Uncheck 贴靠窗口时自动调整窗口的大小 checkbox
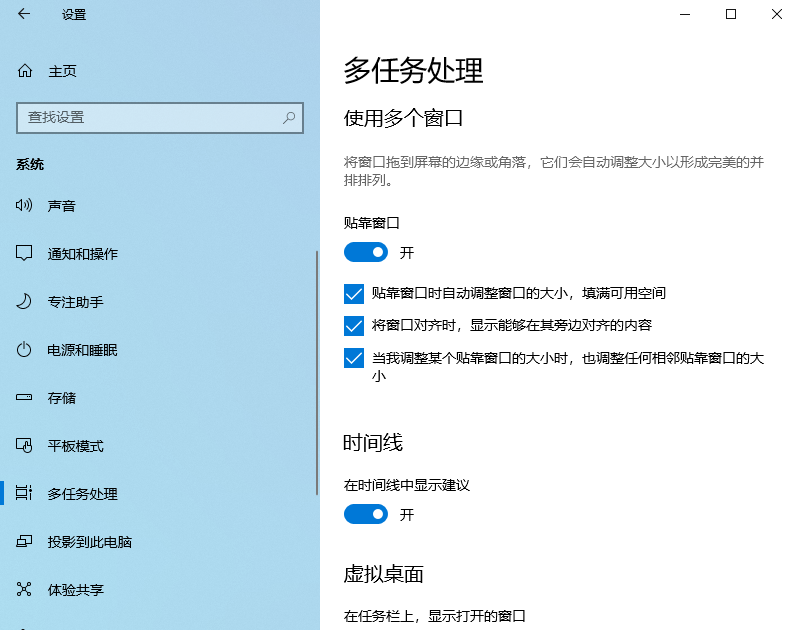Image resolution: width=797 pixels, height=630 pixels. coord(354,294)
